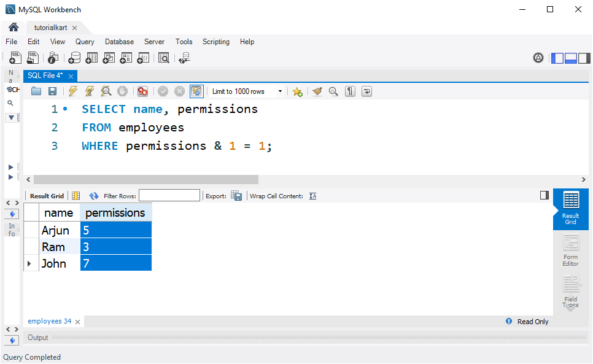Open Form Editor view
593x364 pixels.
pyautogui.click(x=571, y=250)
